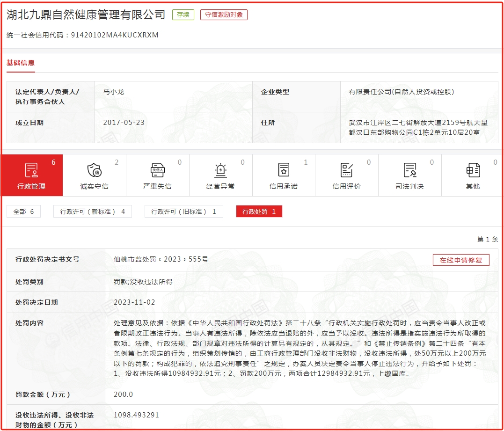Click the 存续 status badge
The width and height of the screenshot is (504, 431).
click(183, 15)
